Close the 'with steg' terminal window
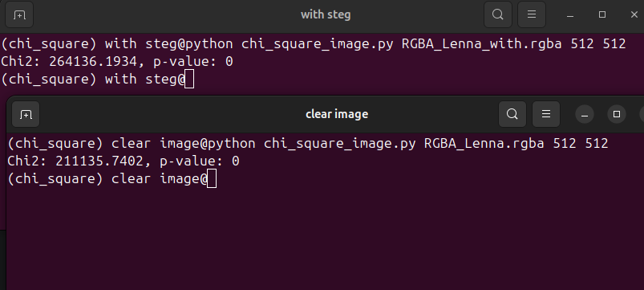The width and height of the screenshot is (644, 290). (x=634, y=14)
